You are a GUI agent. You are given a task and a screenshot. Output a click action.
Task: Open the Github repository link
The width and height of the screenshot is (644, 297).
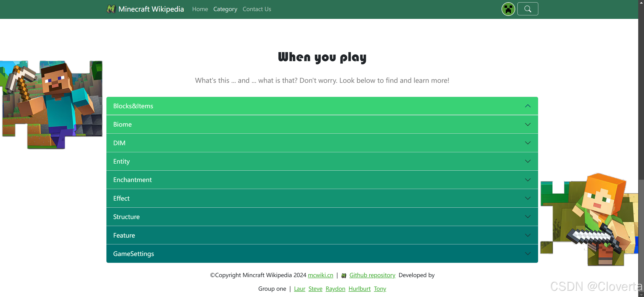pos(372,275)
